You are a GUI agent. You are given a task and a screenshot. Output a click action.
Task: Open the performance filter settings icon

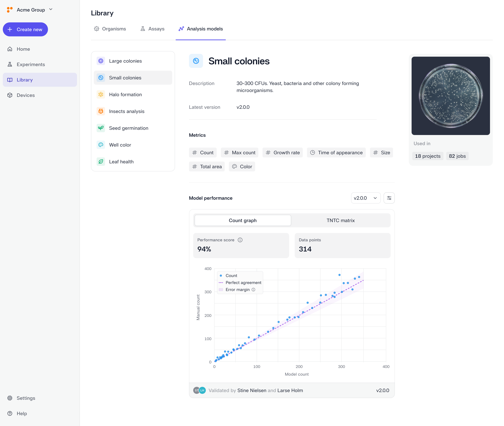(389, 198)
